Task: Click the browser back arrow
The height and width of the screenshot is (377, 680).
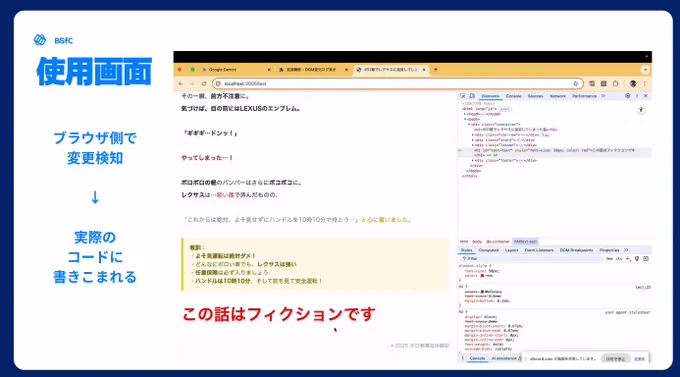Action: [x=181, y=83]
